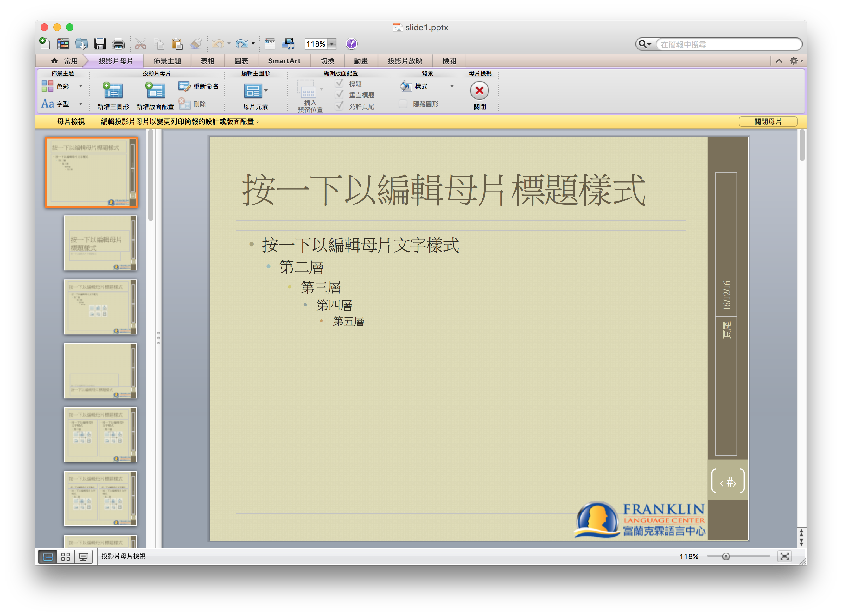Cut selection with scissors icon
Image resolution: width=842 pixels, height=616 pixels.
[141, 44]
